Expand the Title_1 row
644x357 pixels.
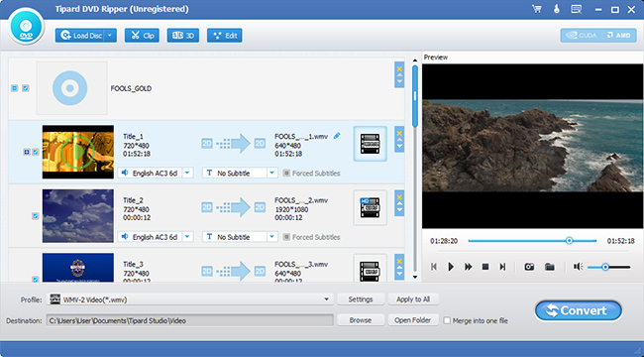coord(27,152)
